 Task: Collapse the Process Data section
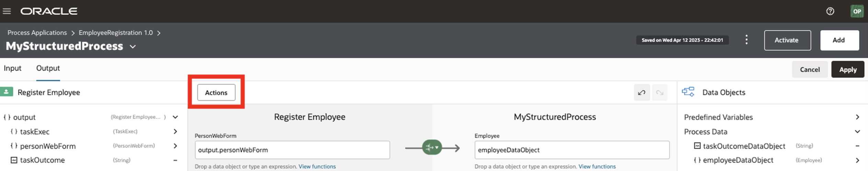coord(857,132)
